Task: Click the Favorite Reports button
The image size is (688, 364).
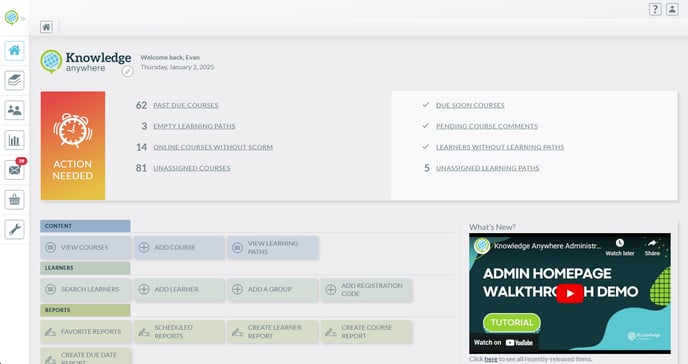Action: pos(86,332)
